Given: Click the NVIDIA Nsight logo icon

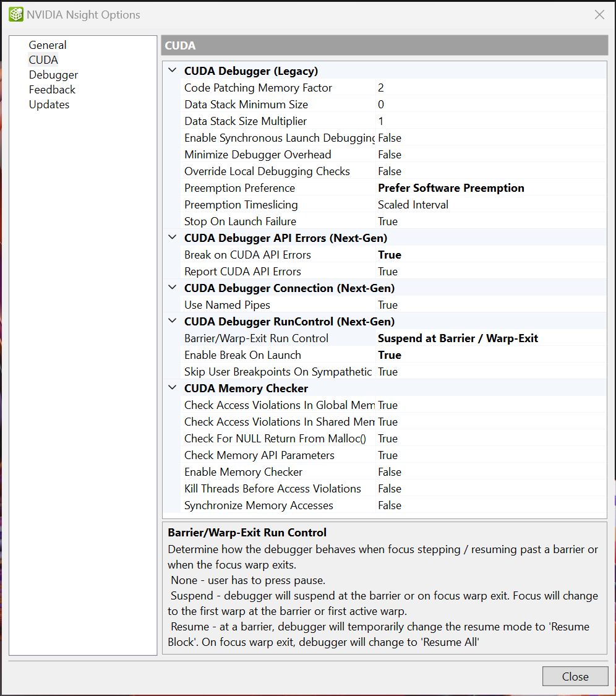Looking at the screenshot, I should tap(16, 15).
